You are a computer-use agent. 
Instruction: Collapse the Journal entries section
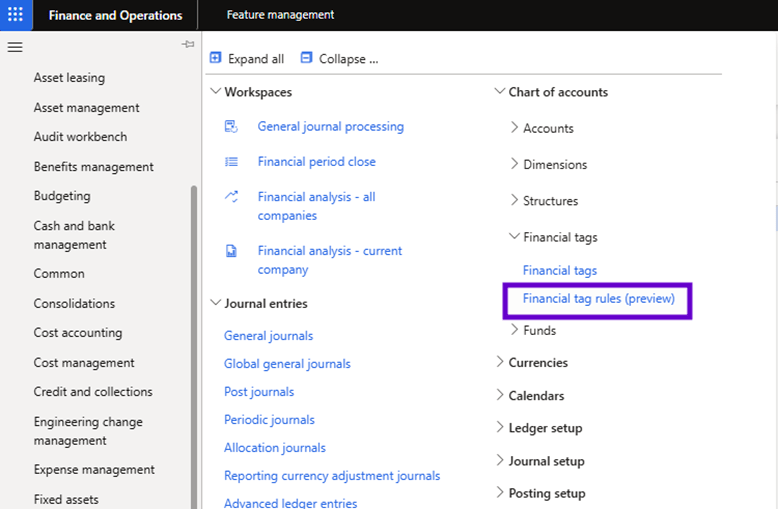coord(215,303)
